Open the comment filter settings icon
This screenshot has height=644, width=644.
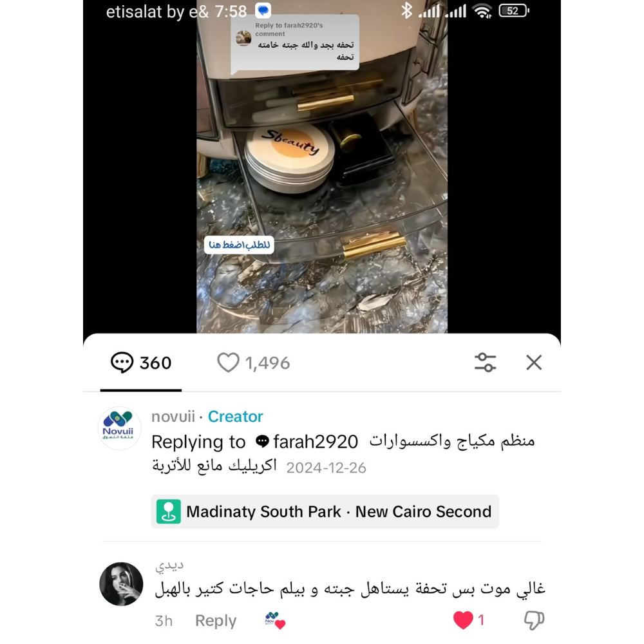[x=485, y=363]
